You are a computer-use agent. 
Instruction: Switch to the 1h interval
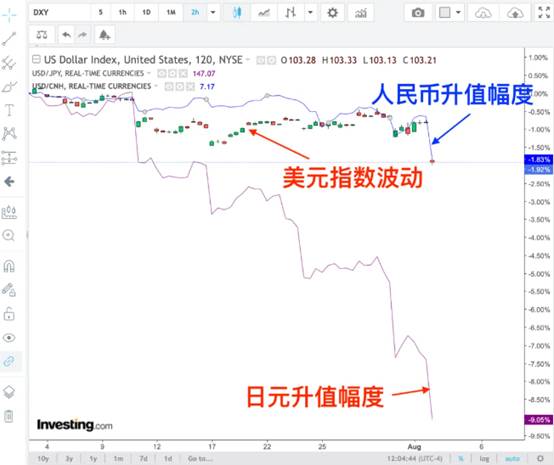122,13
